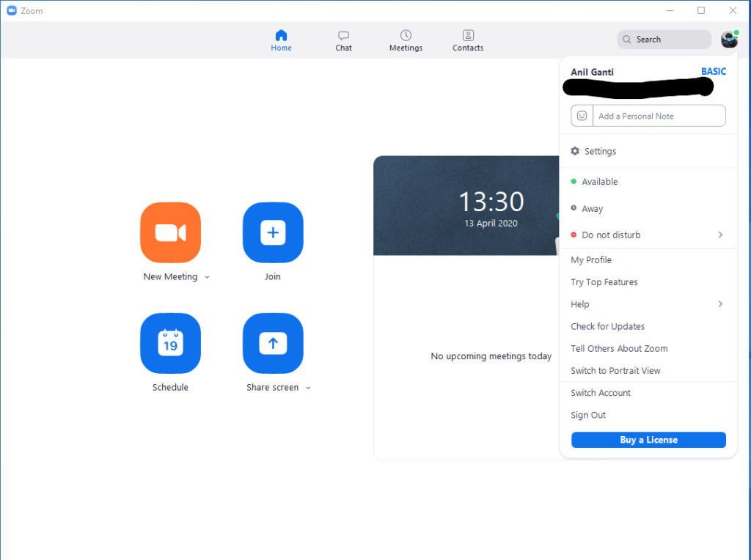The height and width of the screenshot is (560, 751).
Task: Open the Contacts tab
Action: pos(468,41)
